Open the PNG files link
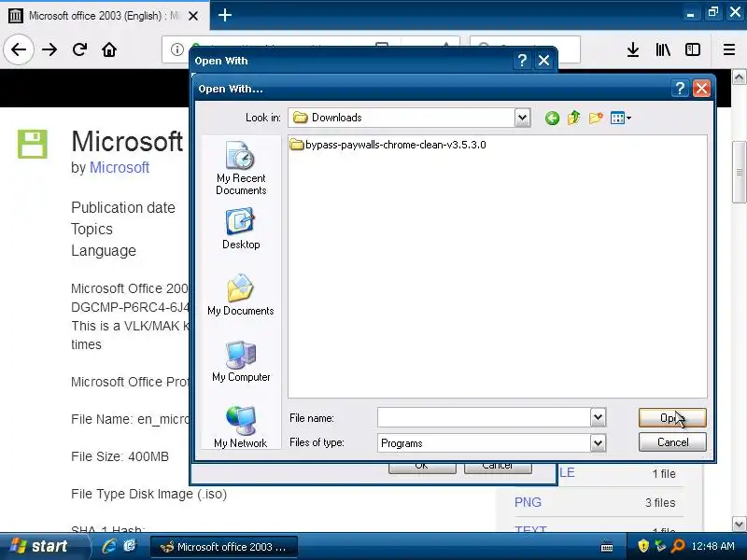Image resolution: width=747 pixels, height=560 pixels. coord(528,502)
